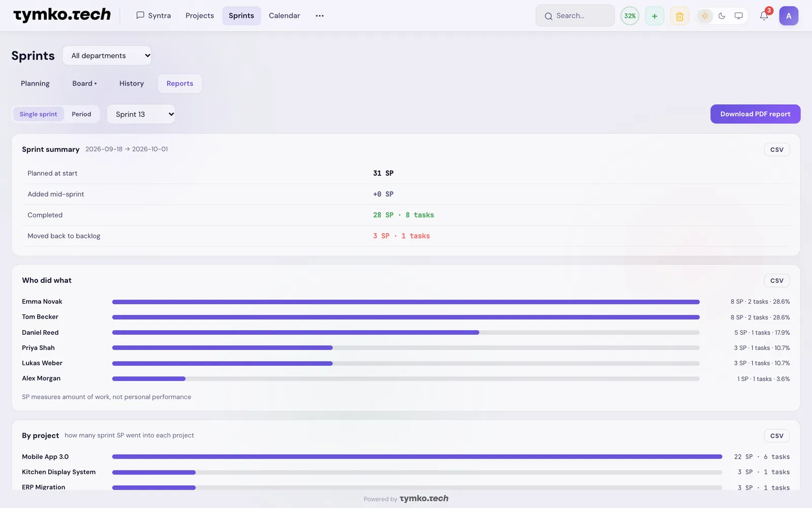This screenshot has width=812, height=508.
Task: Click Mobile App 3.0 project label
Action: [45, 457]
